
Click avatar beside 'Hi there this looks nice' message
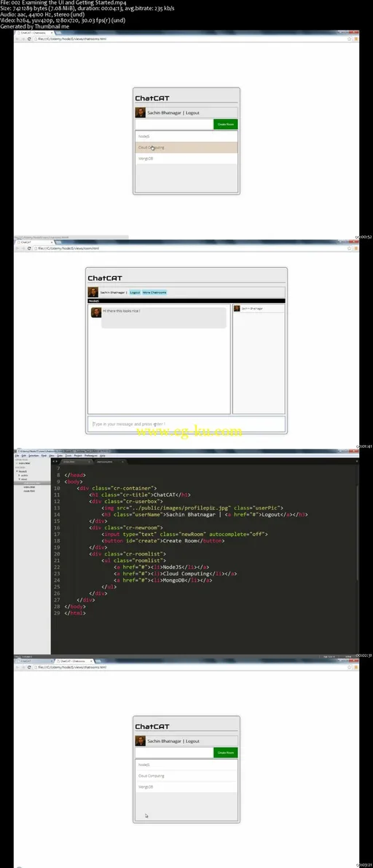(x=96, y=312)
